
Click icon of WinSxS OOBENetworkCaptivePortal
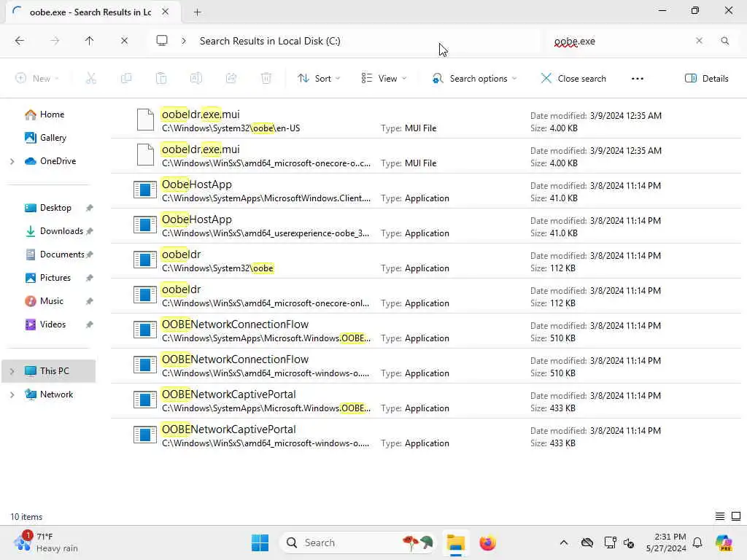[145, 435]
